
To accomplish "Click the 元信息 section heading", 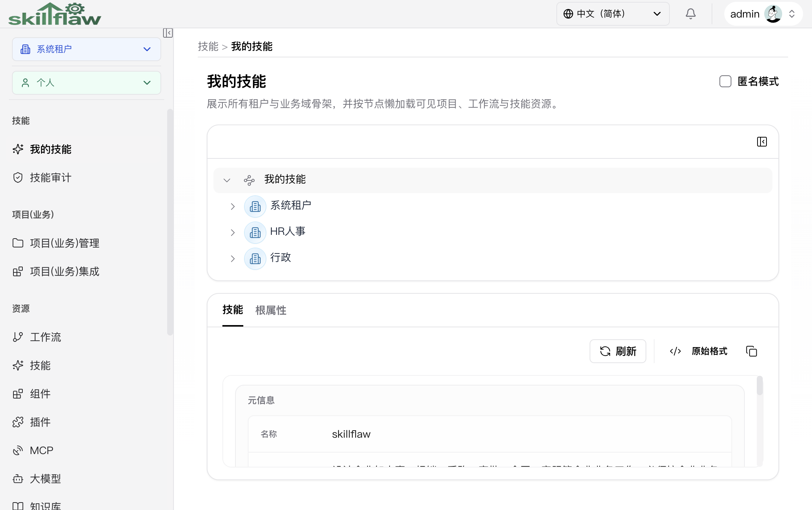I will [x=261, y=400].
